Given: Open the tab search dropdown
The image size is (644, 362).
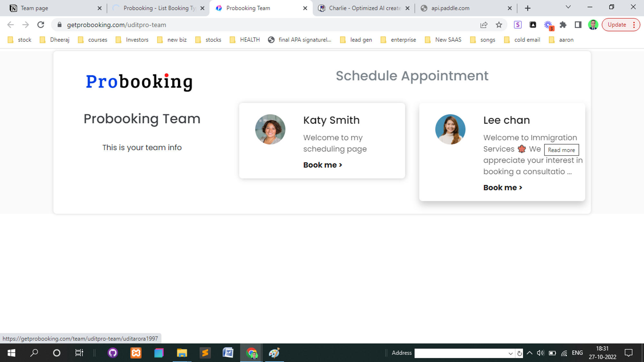Looking at the screenshot, I should click(x=568, y=7).
